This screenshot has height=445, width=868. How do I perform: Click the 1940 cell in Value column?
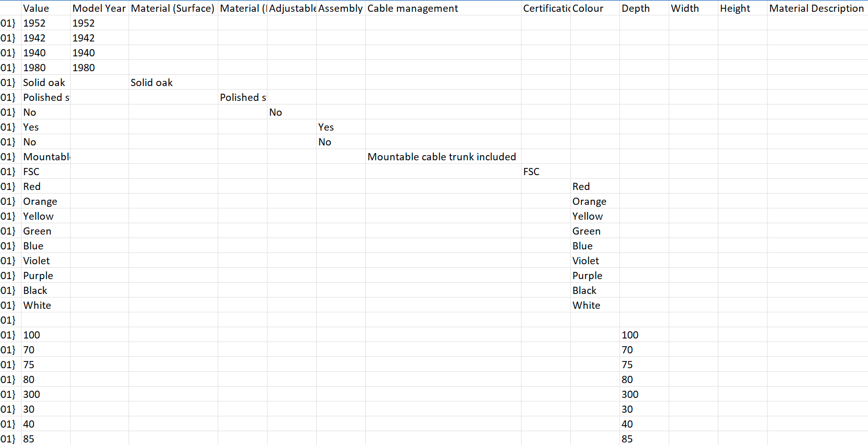45,53
